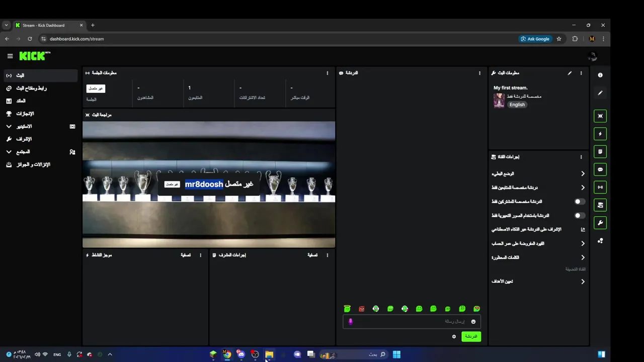The width and height of the screenshot is (644, 362).
Task: Select pencil edit icon in right rail
Action: tap(600, 93)
